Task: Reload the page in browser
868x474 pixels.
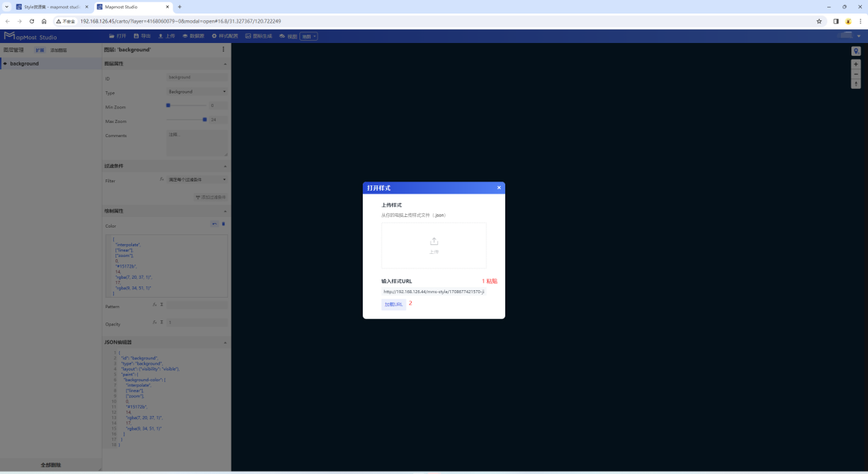Action: (x=32, y=22)
